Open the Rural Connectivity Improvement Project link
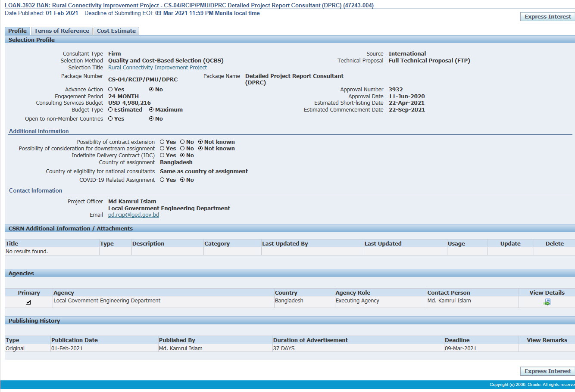Image resolution: width=575 pixels, height=392 pixels. click(x=157, y=68)
